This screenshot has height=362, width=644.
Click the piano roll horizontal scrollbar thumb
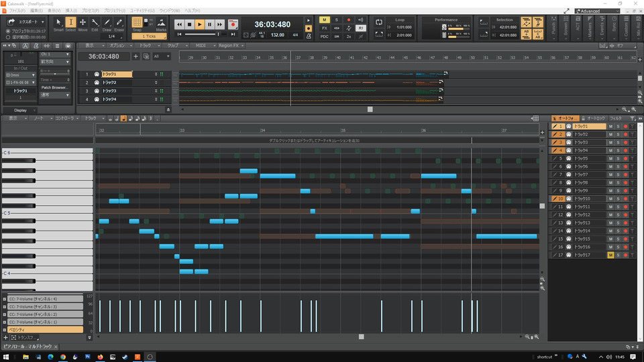tap(362, 337)
